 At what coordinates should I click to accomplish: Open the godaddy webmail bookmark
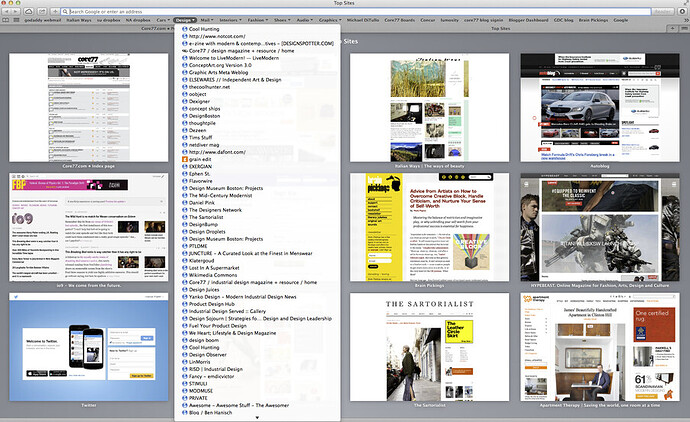point(42,20)
